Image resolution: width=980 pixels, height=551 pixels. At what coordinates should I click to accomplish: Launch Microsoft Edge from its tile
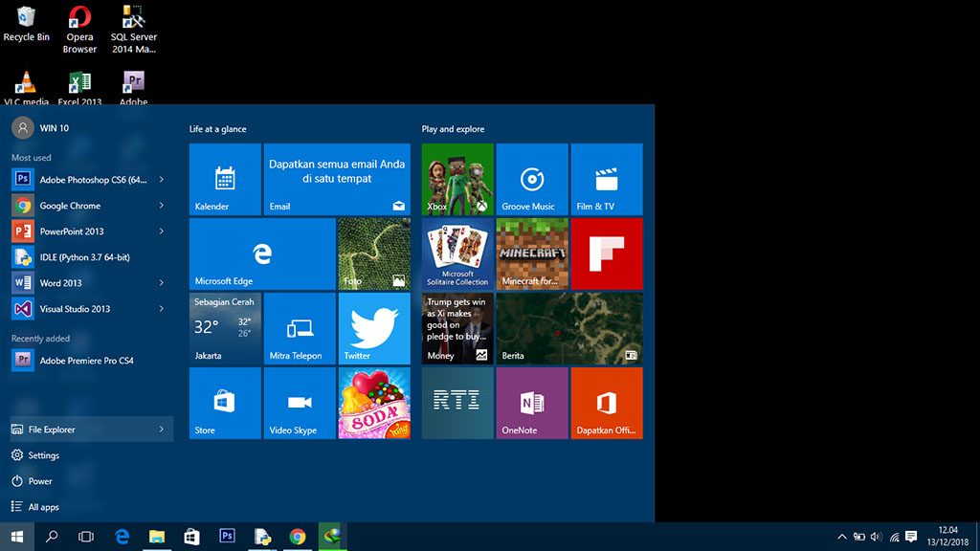coord(261,253)
